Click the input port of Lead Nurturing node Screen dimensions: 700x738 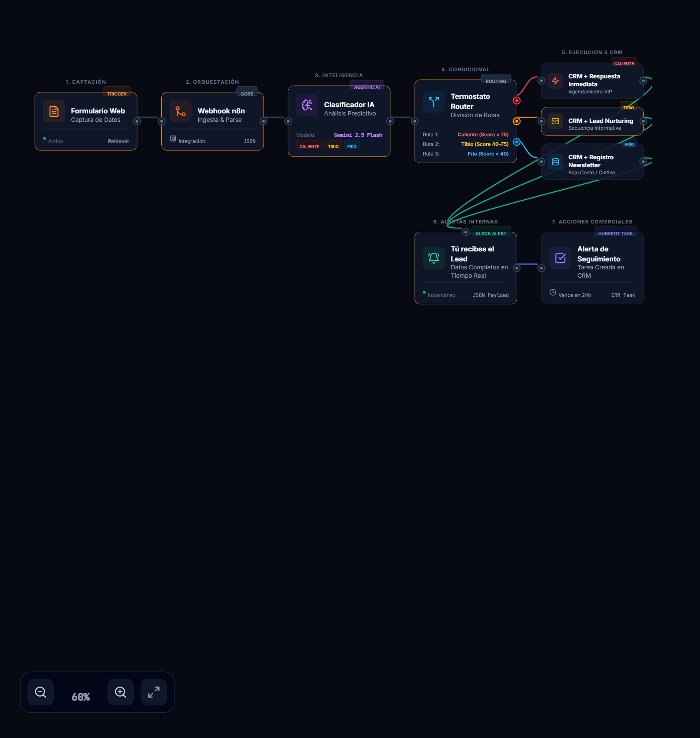[541, 121]
